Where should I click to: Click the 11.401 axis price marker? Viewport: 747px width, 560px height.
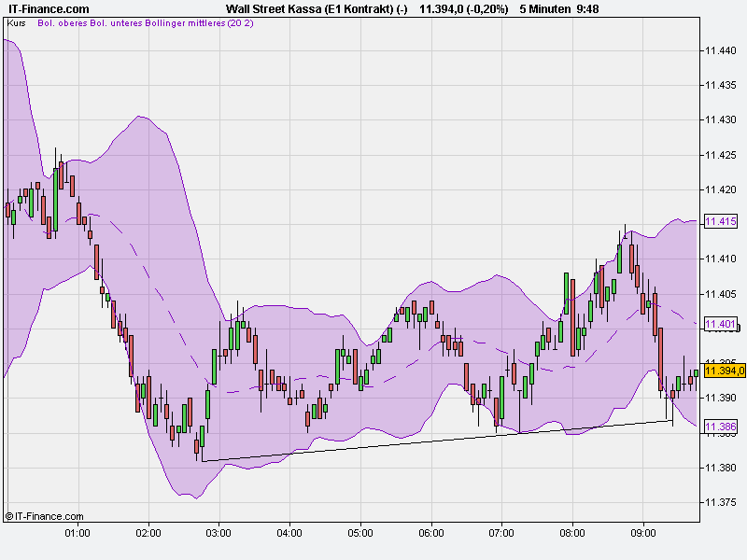pos(719,324)
